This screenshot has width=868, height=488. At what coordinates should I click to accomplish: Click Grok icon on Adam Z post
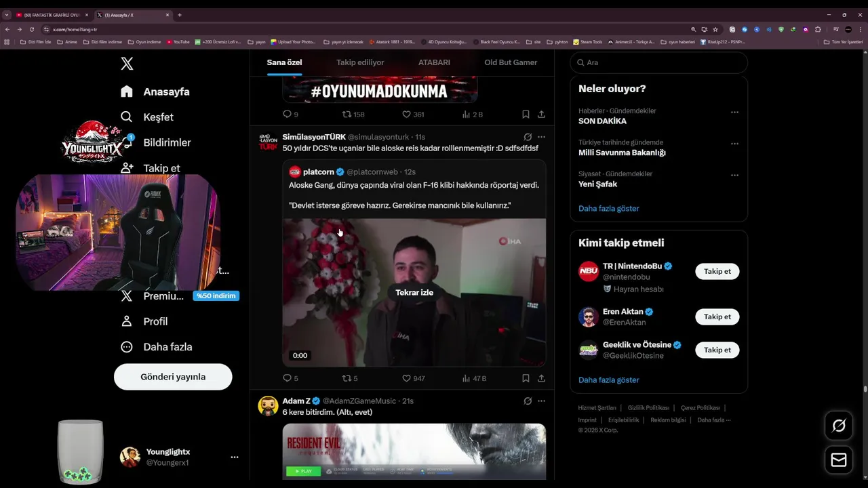pos(528,401)
